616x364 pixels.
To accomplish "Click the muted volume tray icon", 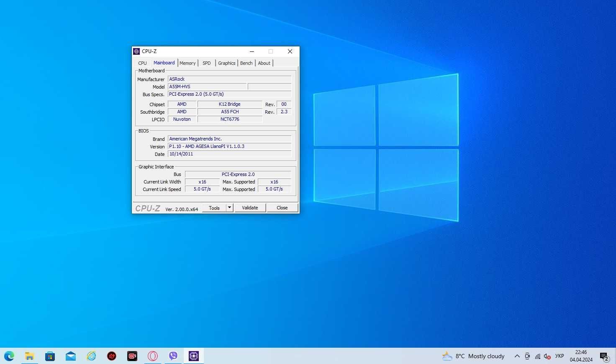I will (x=547, y=356).
